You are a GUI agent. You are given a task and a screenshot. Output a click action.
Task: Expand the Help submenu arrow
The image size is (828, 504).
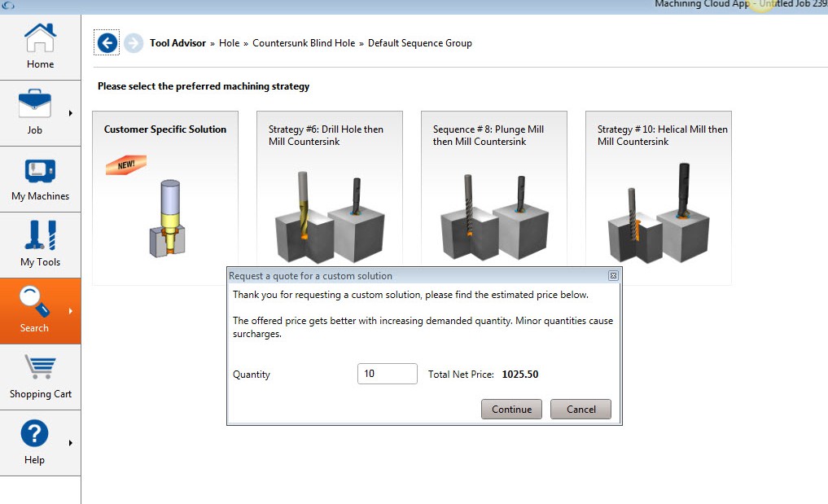point(70,443)
